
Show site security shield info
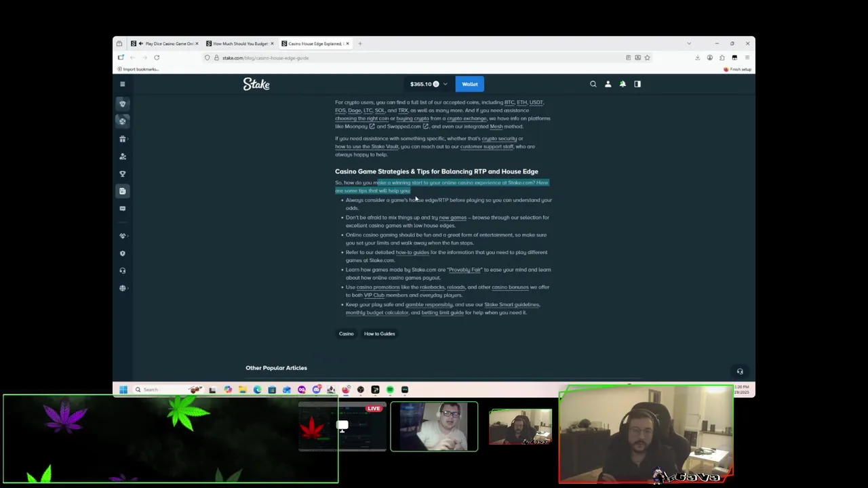pyautogui.click(x=208, y=58)
